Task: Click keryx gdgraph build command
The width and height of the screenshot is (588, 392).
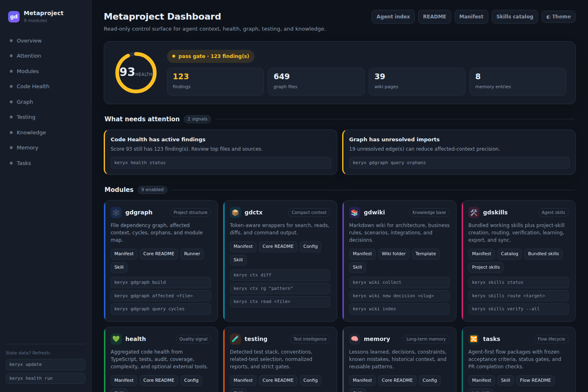Action: click(x=161, y=283)
